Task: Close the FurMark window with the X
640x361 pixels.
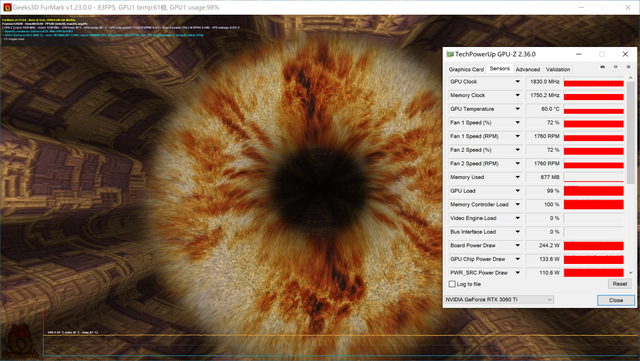Action: (628, 7)
